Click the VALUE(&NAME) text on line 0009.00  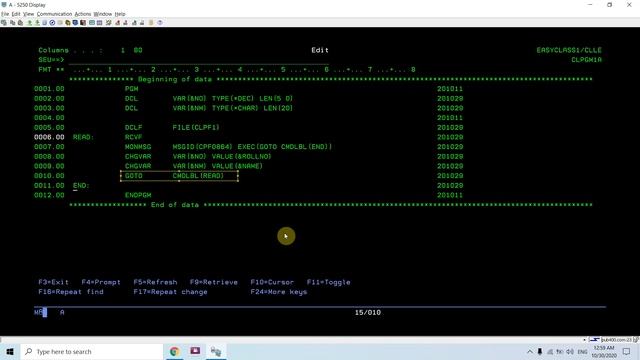(237, 166)
